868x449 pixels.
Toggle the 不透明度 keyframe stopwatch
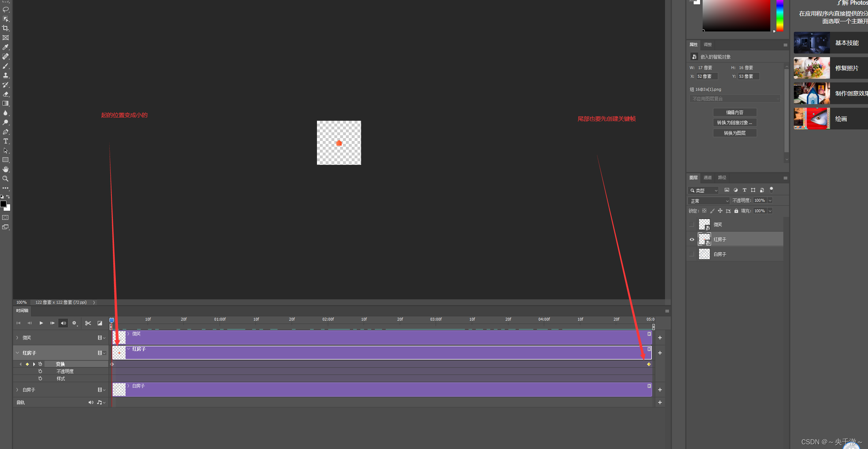pyautogui.click(x=40, y=371)
